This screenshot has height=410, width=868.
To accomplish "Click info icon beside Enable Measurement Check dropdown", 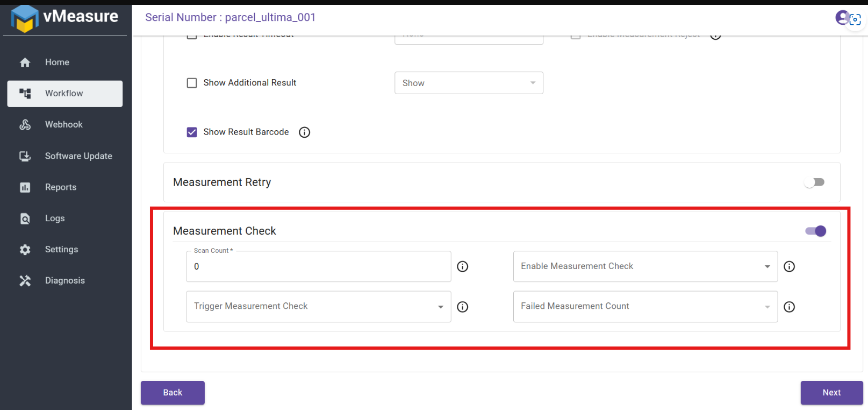I will pyautogui.click(x=789, y=266).
